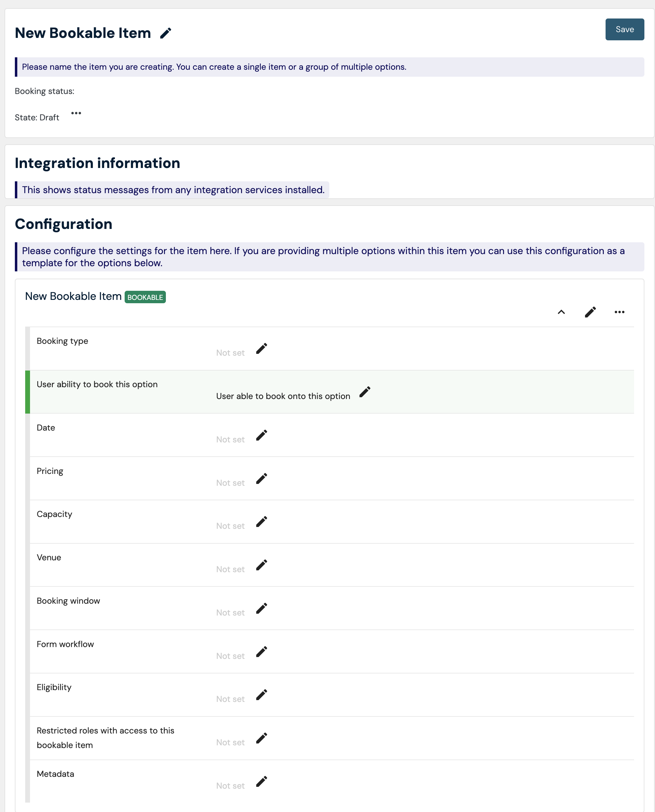Click the 'Venue' row label

click(x=49, y=558)
